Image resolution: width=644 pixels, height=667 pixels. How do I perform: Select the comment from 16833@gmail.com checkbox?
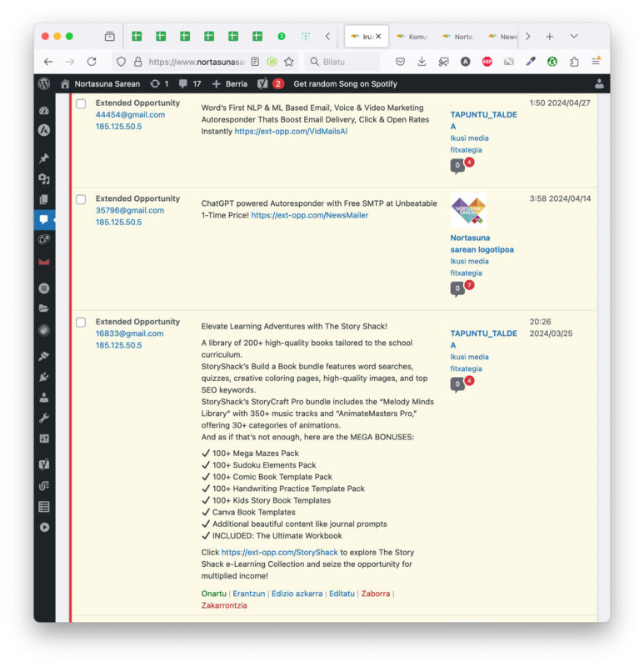(x=81, y=323)
